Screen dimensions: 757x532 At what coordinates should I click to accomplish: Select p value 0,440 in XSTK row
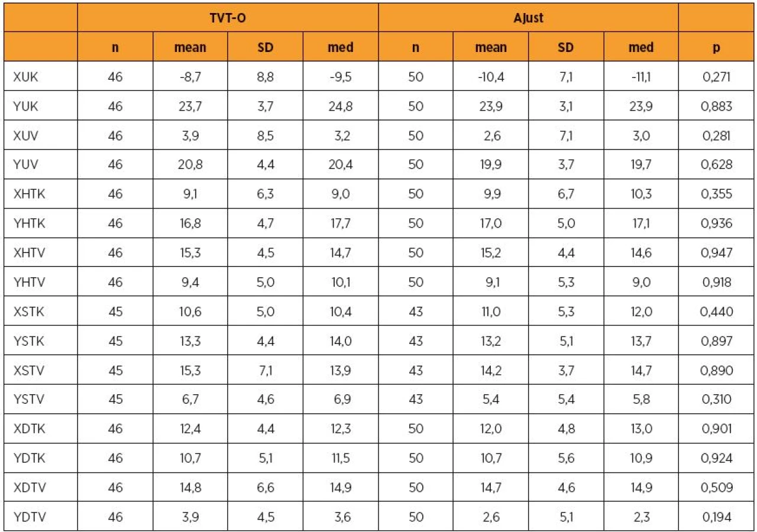pos(716,312)
